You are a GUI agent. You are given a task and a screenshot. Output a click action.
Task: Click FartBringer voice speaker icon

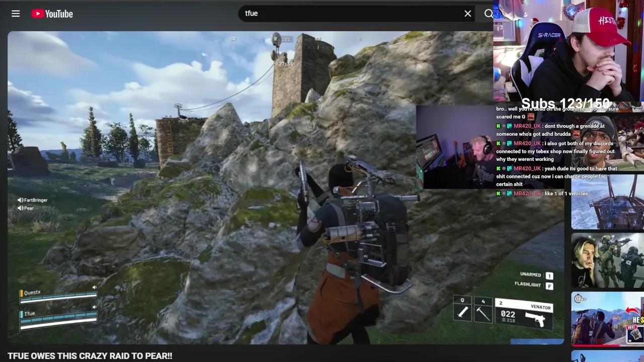click(21, 200)
